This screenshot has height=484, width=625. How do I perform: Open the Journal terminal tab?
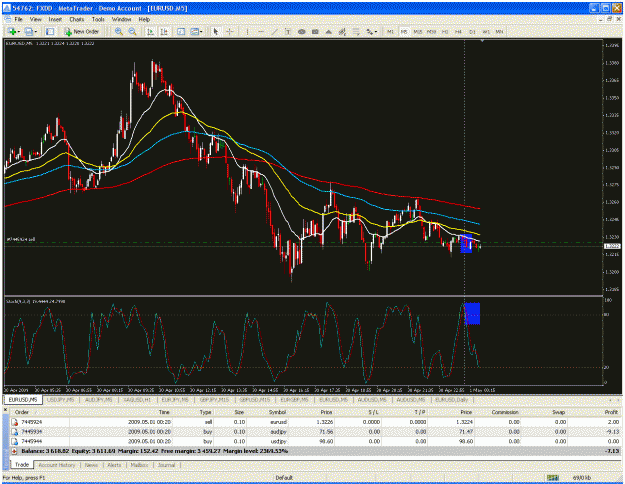(x=166, y=465)
